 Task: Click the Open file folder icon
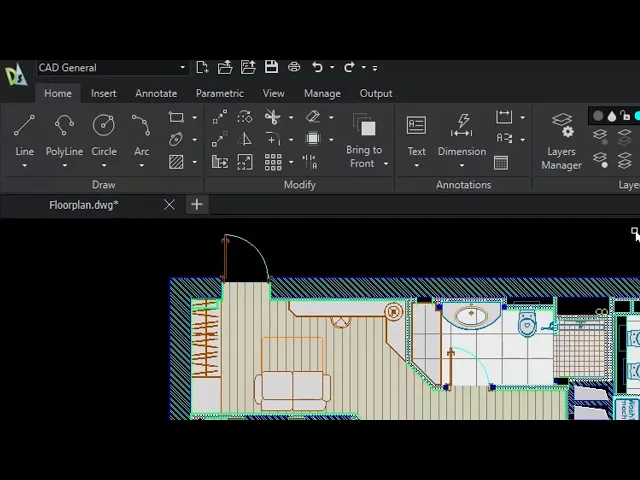(x=225, y=67)
